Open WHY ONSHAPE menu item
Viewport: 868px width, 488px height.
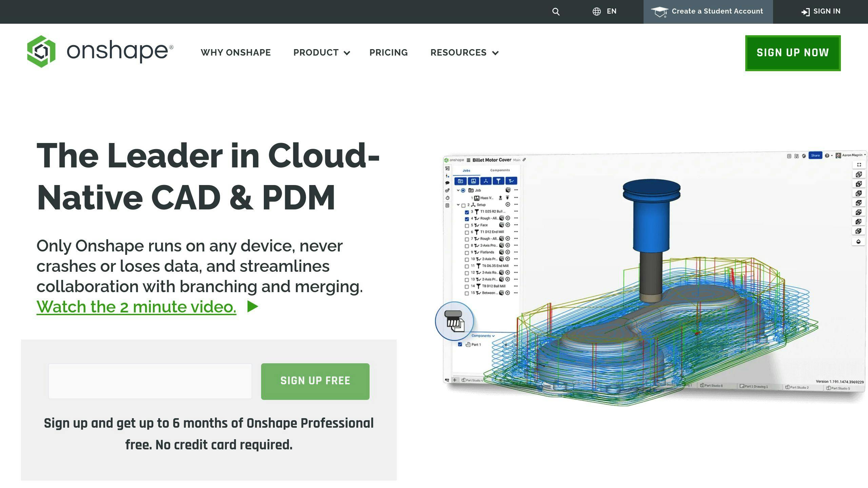(236, 53)
